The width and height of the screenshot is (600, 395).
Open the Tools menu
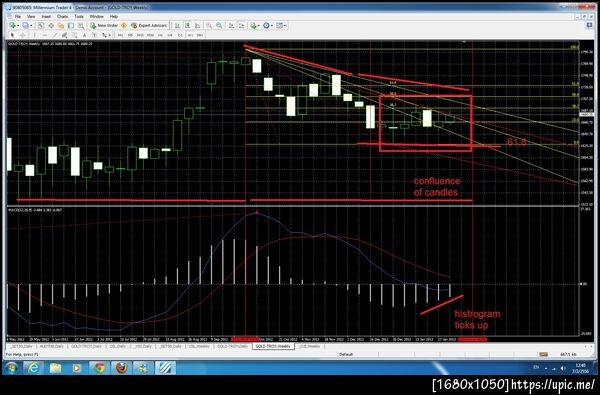(x=79, y=16)
